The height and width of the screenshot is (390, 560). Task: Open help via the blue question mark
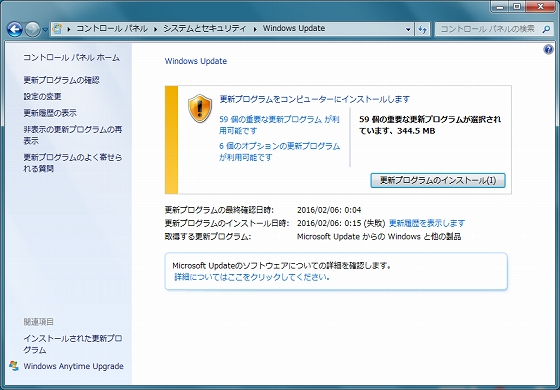(548, 49)
